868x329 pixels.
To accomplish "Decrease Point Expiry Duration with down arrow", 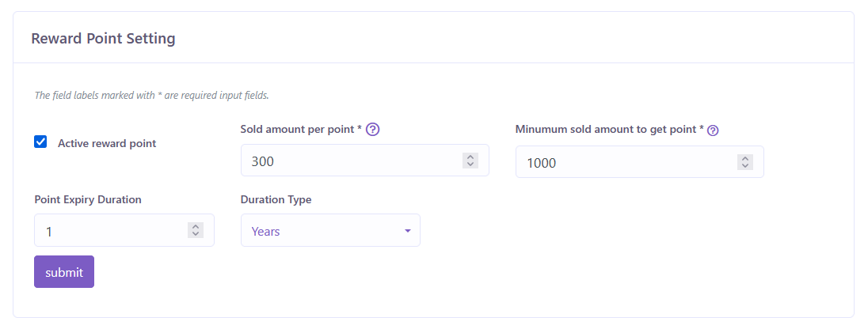I will [x=196, y=234].
